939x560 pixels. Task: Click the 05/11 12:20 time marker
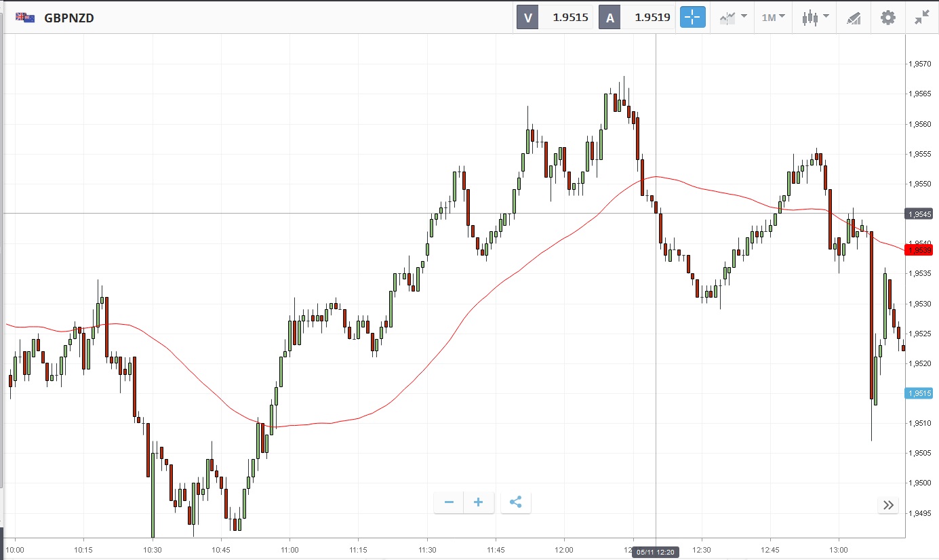[x=654, y=553]
